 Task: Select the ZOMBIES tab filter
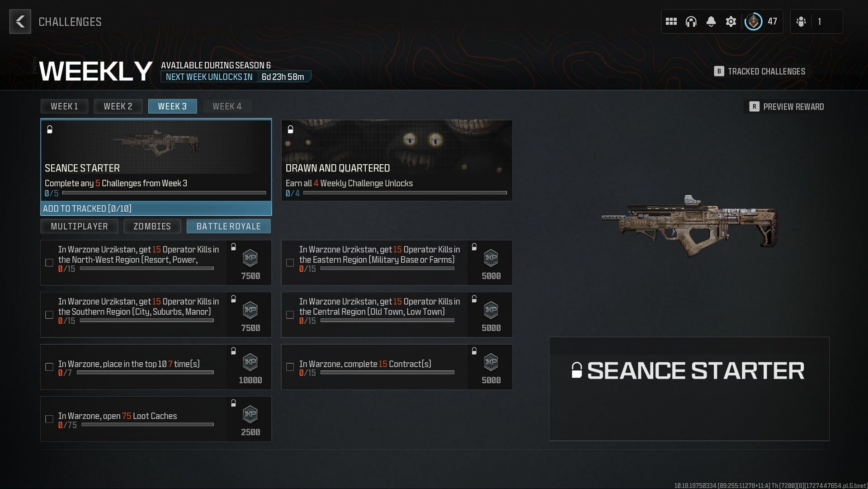151,226
